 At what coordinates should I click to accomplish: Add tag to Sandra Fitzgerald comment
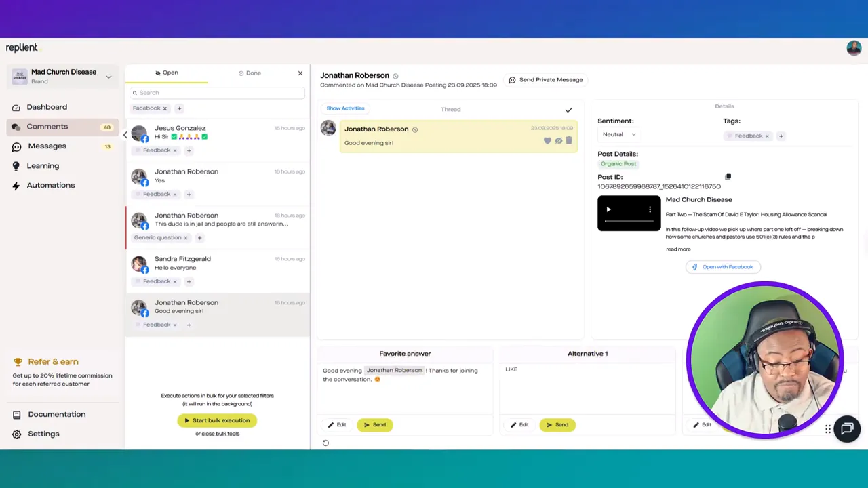coord(189,281)
